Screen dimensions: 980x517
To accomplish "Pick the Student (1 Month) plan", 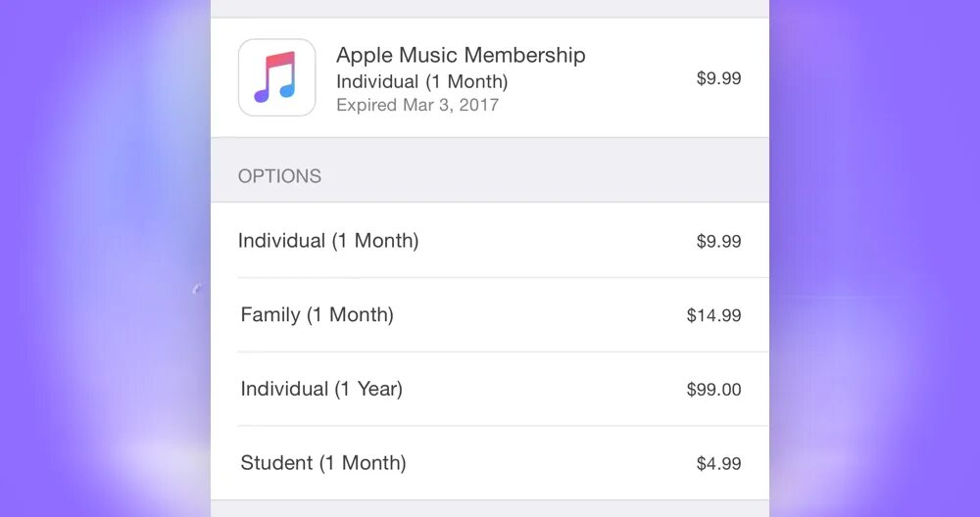I will (x=490, y=463).
